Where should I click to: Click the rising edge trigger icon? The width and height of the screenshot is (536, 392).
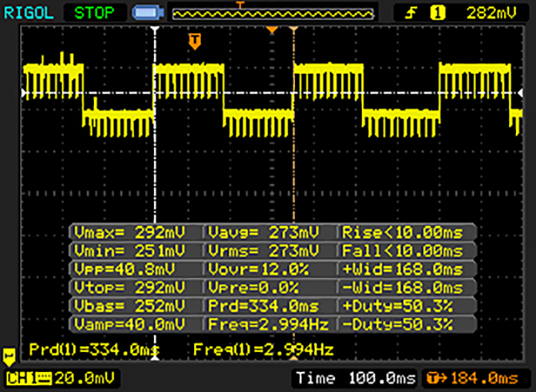point(410,13)
